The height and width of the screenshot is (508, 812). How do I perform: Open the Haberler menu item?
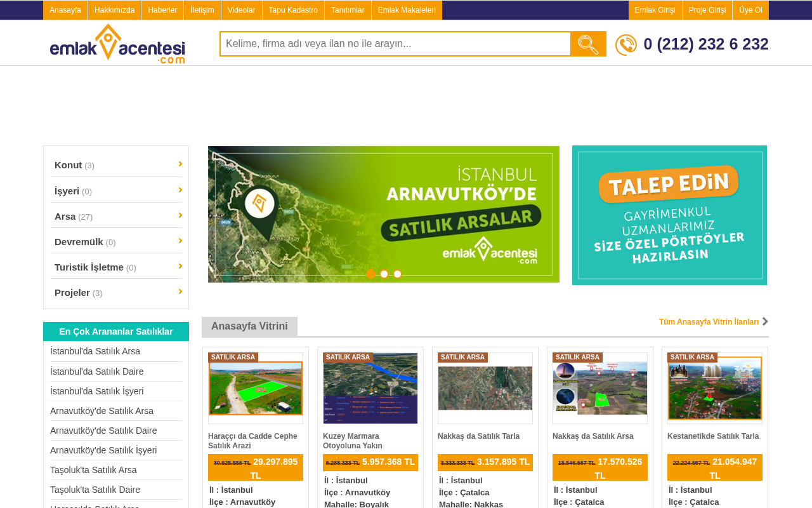(x=162, y=10)
